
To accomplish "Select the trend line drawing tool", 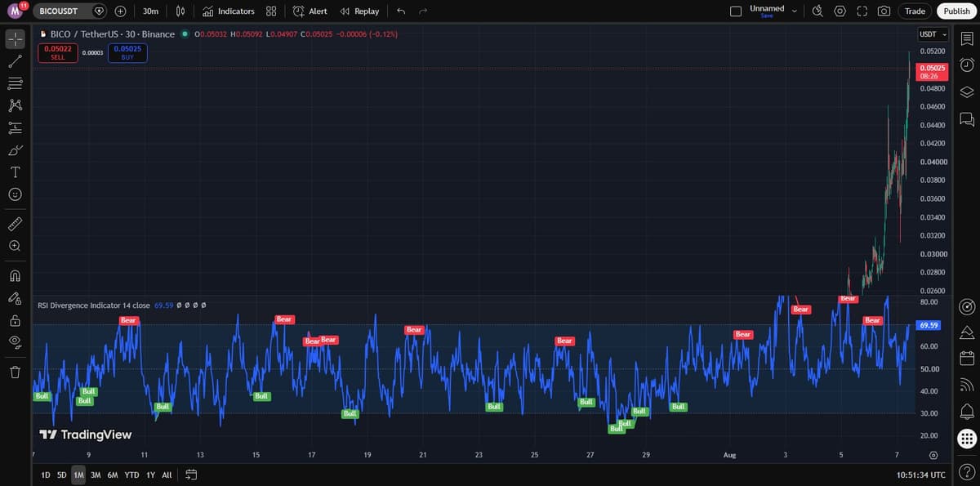I will click(15, 61).
